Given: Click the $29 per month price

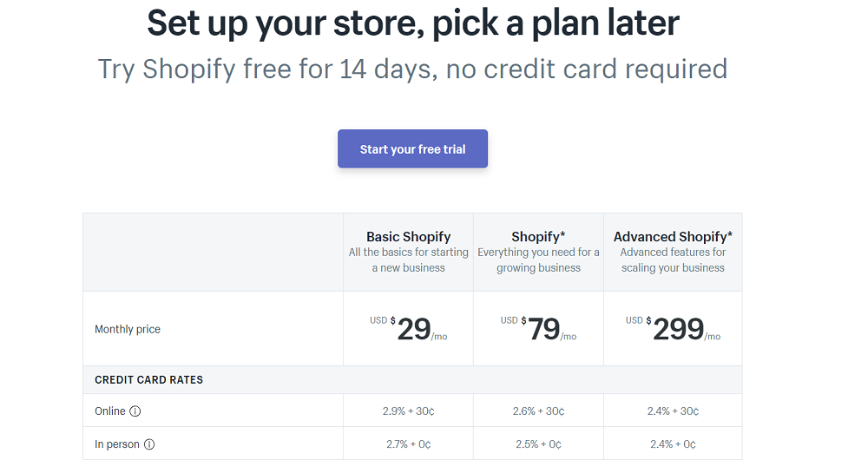Looking at the screenshot, I should click(413, 329).
